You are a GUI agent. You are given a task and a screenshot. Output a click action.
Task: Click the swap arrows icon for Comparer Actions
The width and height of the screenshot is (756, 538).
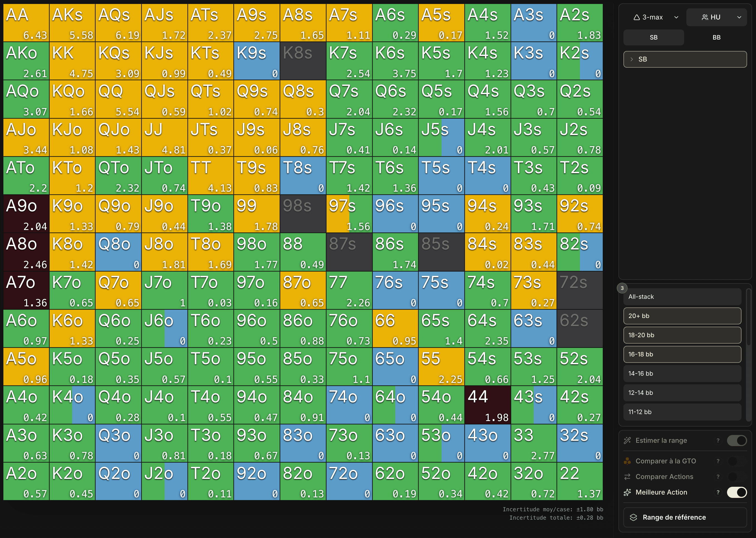coord(628,477)
